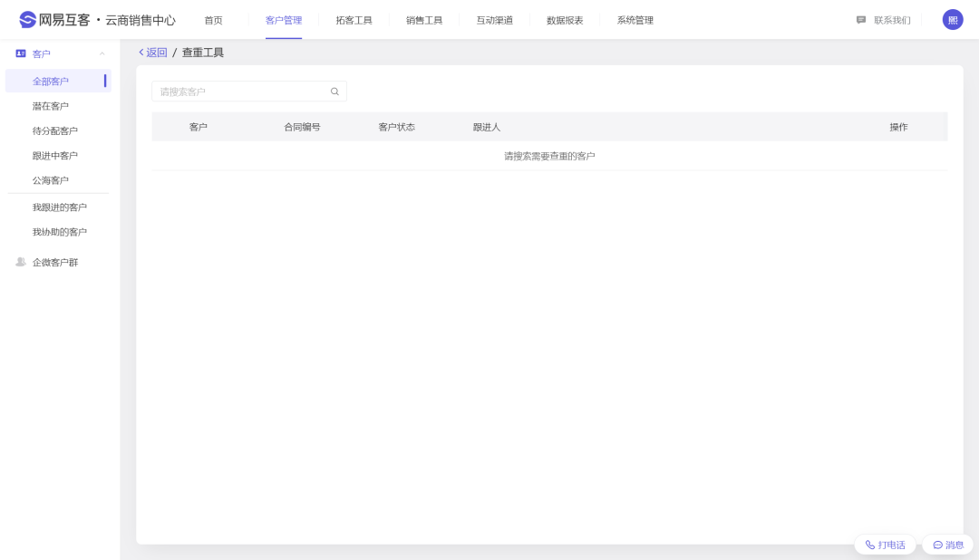The image size is (979, 560).
Task: Open the user avatar menu
Action: 953,20
